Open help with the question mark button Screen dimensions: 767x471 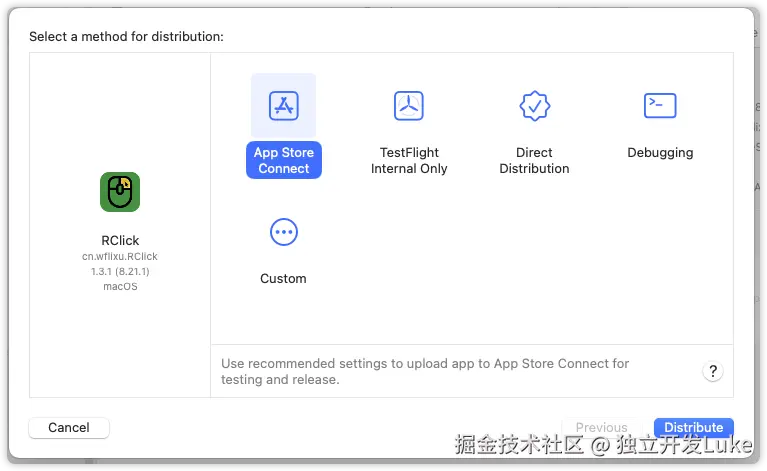pos(713,372)
